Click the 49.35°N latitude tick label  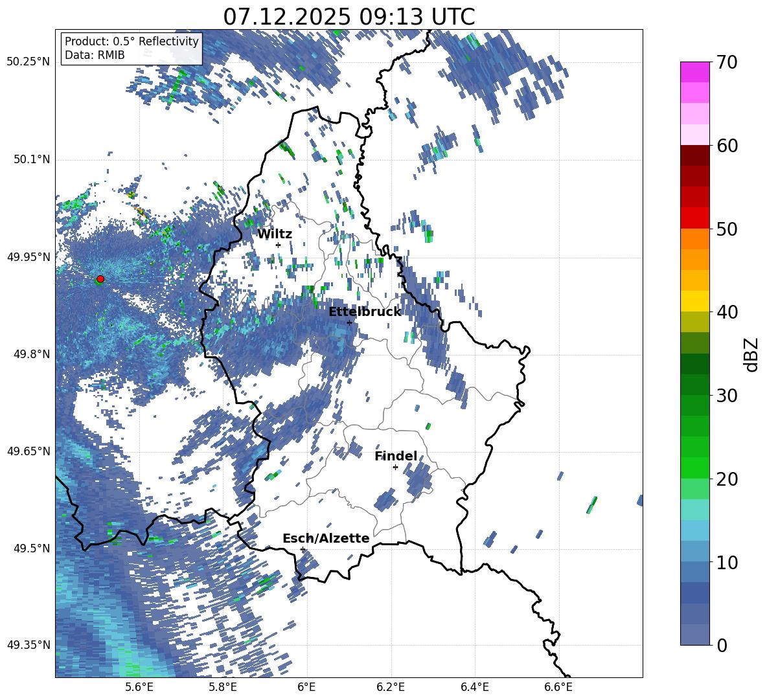(x=29, y=645)
